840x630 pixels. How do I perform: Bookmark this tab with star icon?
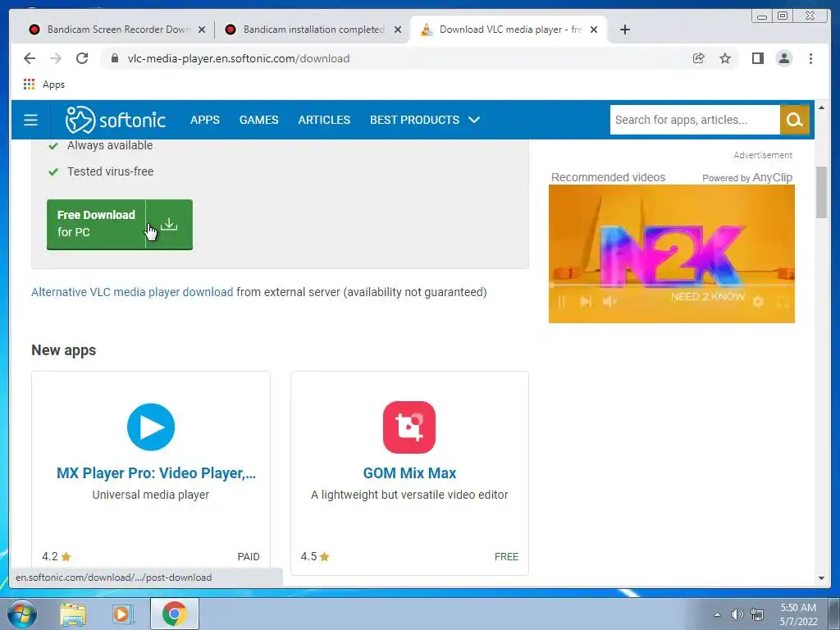click(725, 58)
